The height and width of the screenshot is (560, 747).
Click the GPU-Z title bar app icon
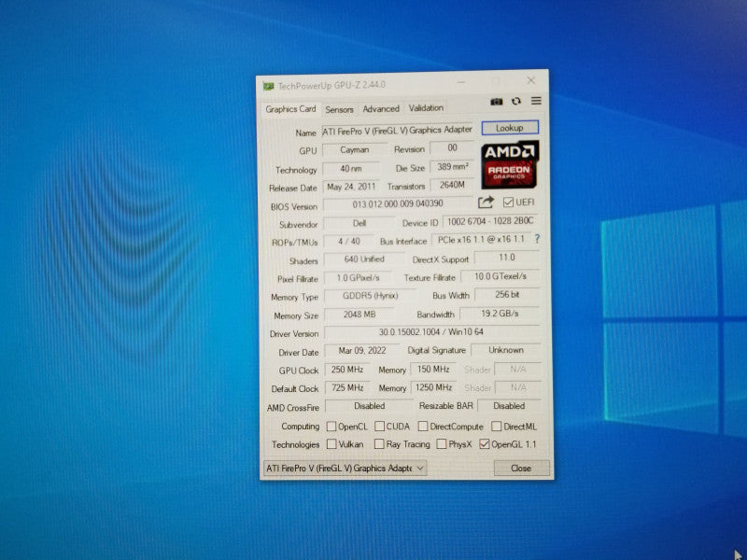click(269, 86)
